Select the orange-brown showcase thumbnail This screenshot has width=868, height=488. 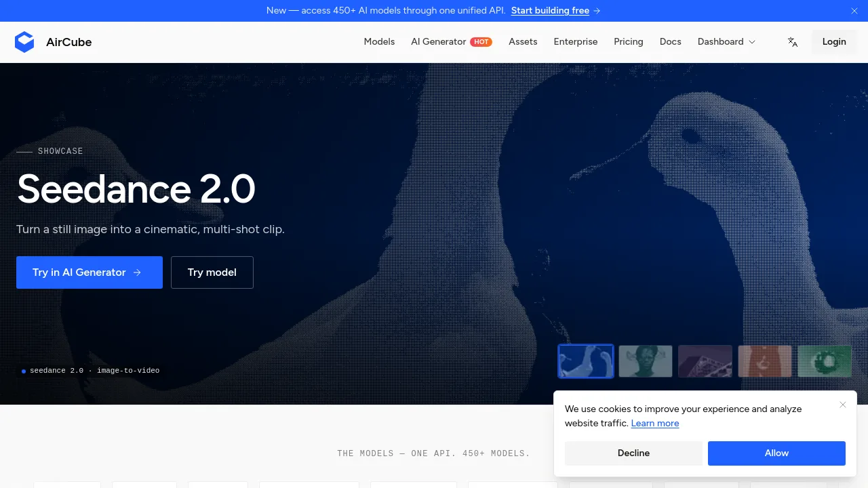click(x=765, y=361)
